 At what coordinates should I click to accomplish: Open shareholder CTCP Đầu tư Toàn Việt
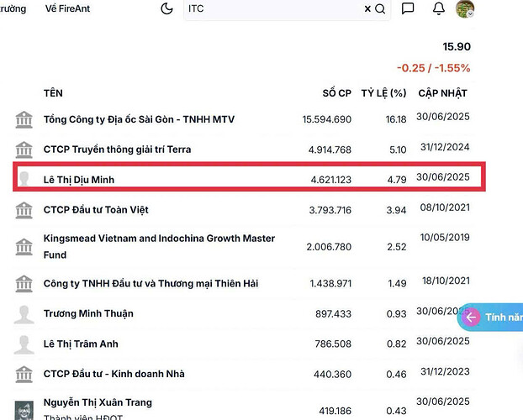tap(96, 209)
